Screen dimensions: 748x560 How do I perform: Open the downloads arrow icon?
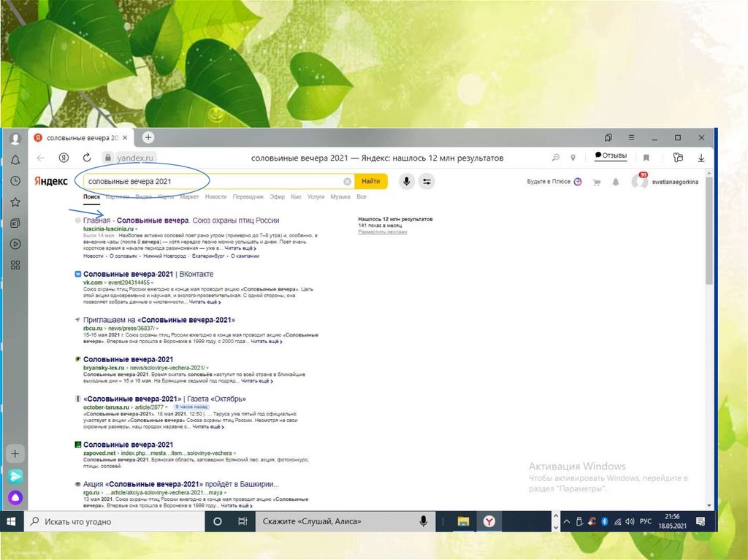[701, 158]
